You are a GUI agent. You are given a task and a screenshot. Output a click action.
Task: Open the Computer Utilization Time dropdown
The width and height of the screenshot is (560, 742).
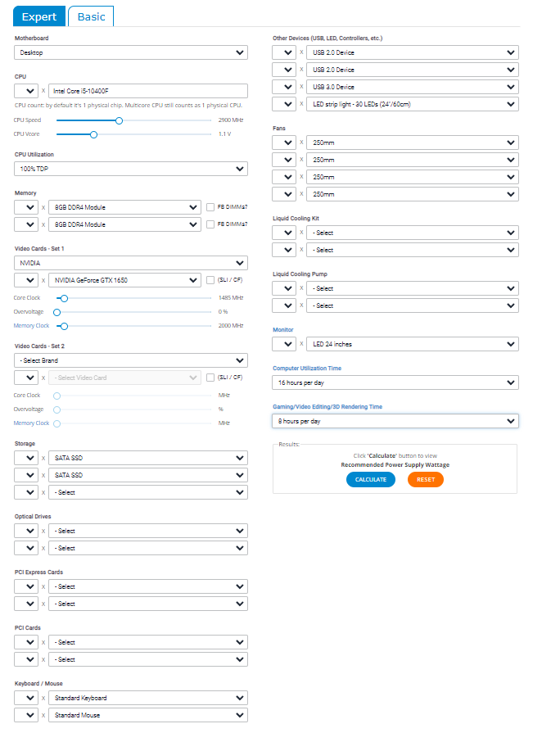point(395,382)
